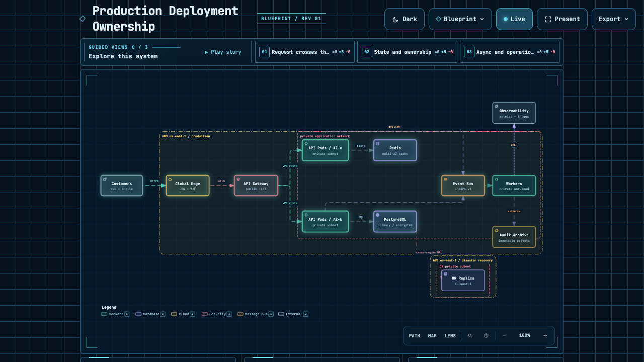Switch to the LENS view mode
Image resolution: width=644 pixels, height=362 pixels.
coord(450,335)
